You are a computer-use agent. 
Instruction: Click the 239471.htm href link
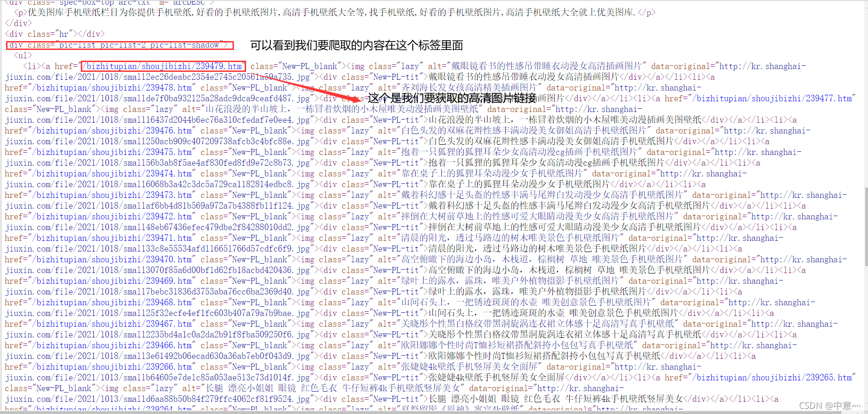tap(113, 238)
